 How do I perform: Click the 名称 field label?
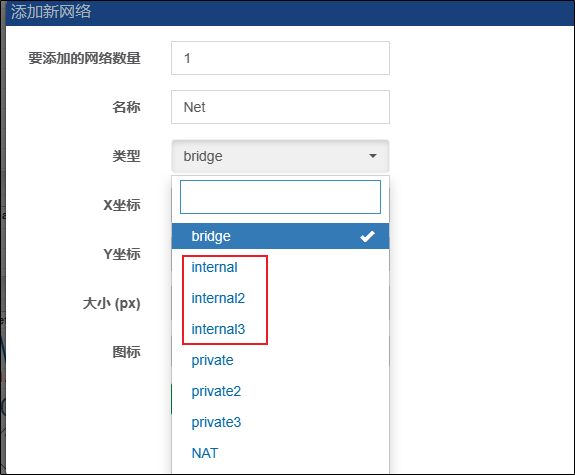click(126, 107)
